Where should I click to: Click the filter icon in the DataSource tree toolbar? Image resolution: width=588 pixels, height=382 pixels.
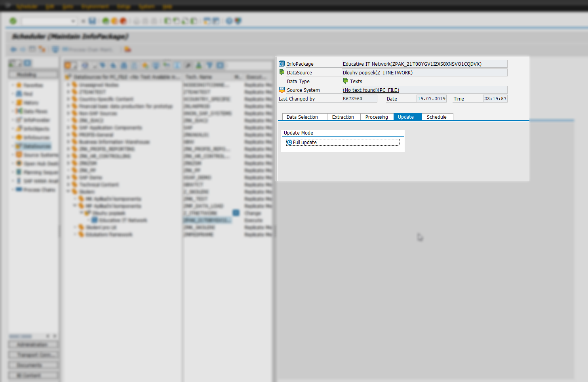pyautogui.click(x=209, y=65)
